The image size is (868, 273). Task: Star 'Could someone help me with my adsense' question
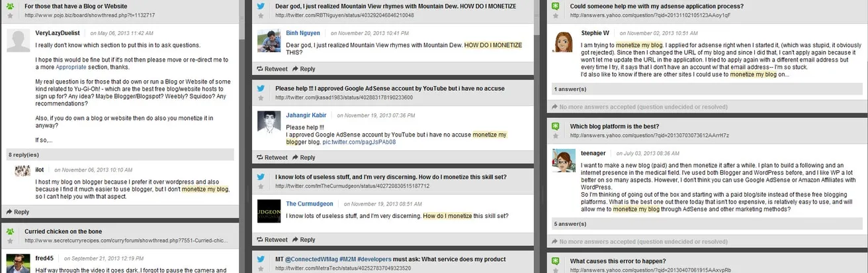[556, 15]
